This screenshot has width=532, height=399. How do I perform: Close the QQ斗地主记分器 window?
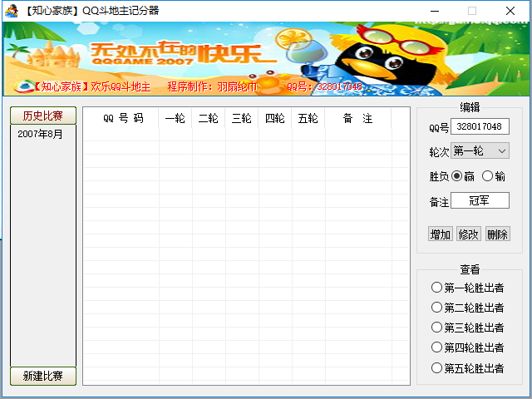[x=510, y=11]
